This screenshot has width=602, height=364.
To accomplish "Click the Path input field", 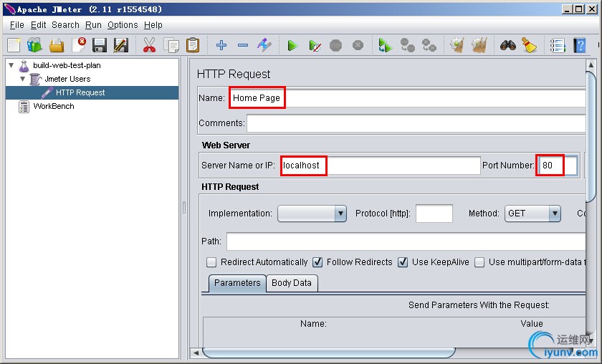I will click(x=406, y=241).
